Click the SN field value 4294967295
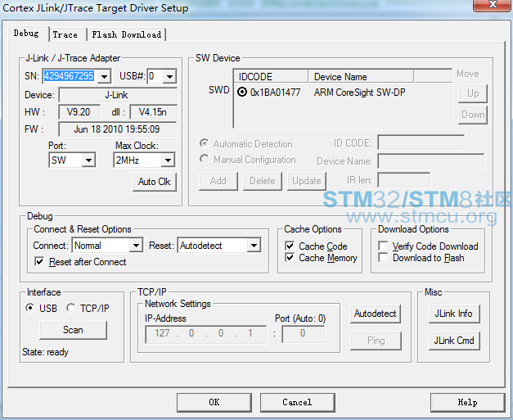 (69, 76)
